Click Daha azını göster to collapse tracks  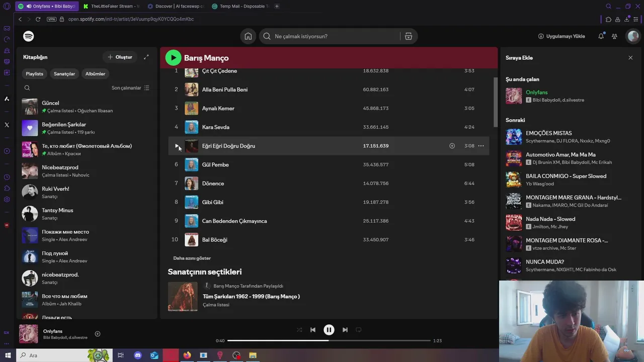click(192, 258)
